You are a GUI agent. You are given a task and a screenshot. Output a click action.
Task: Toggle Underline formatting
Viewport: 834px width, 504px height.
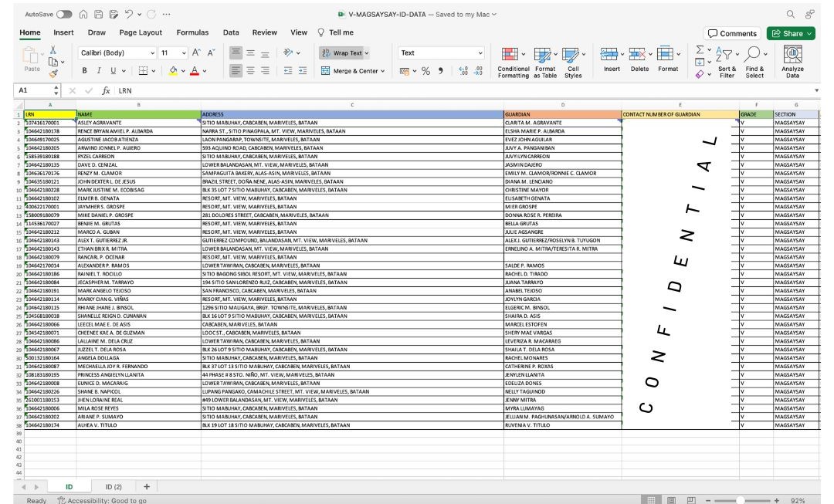click(x=114, y=71)
